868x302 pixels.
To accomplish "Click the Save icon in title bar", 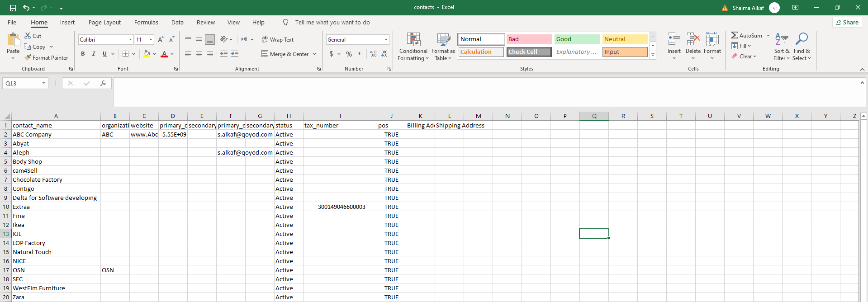I will coord(13,8).
